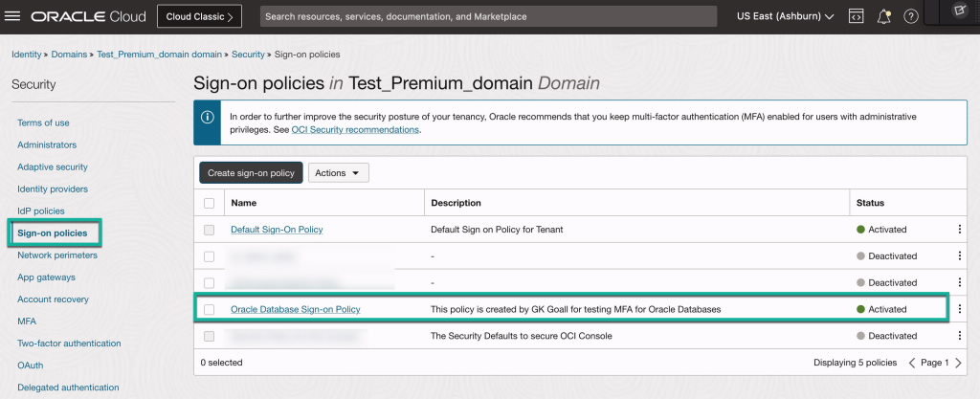Tick the Oracle Database Sign-on Policy checkbox
The width and height of the screenshot is (980, 399).
(x=209, y=309)
